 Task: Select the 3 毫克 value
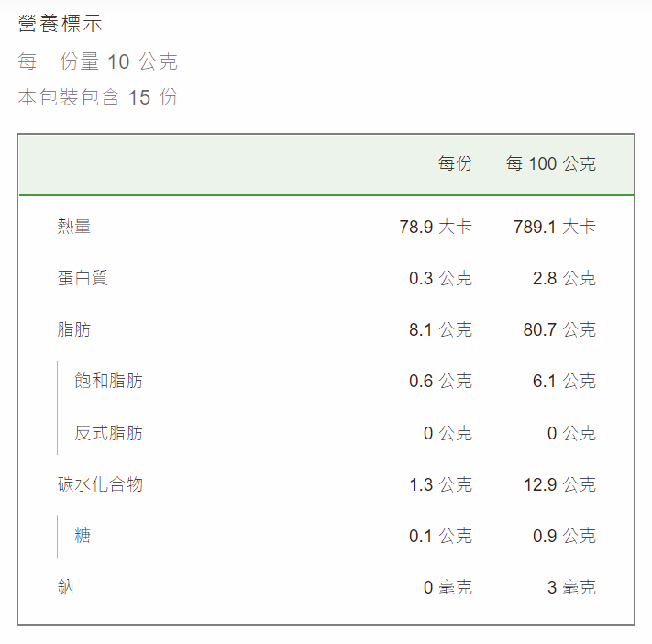[x=571, y=587]
